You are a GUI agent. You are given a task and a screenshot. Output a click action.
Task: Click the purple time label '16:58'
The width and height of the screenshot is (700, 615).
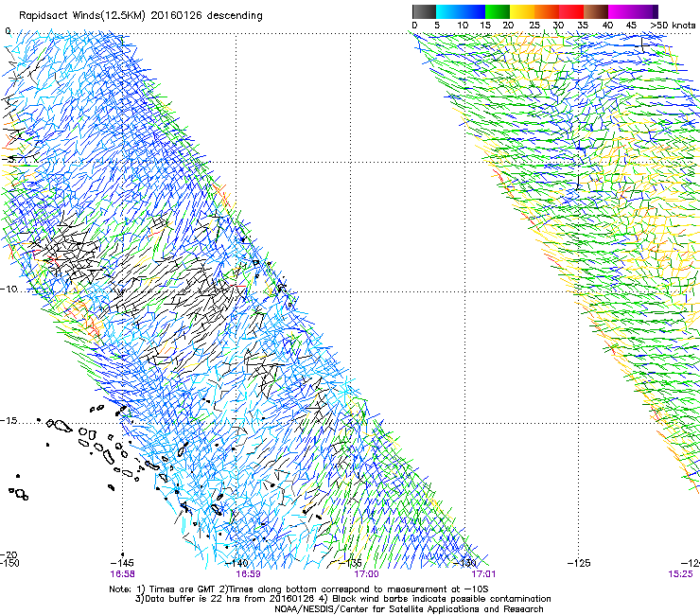point(122,574)
